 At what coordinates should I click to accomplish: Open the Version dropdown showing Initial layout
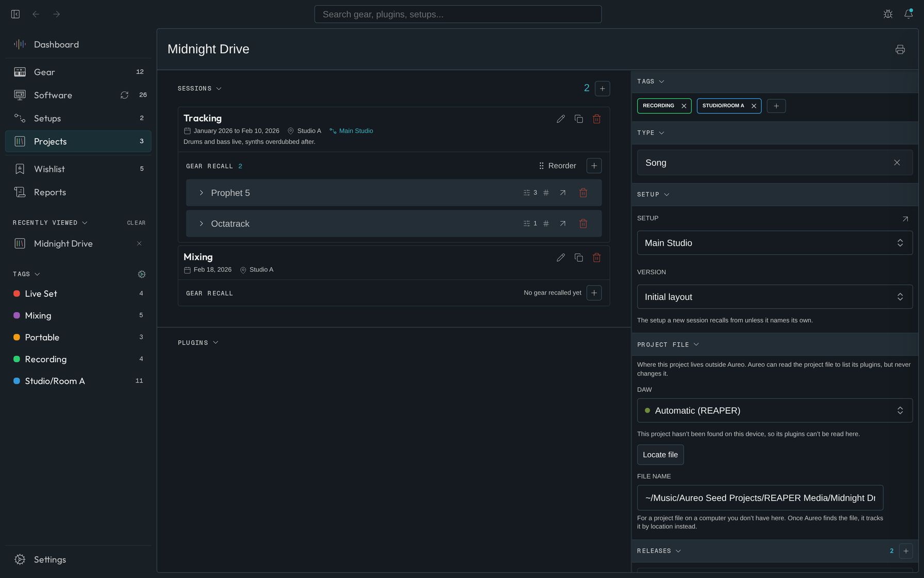(774, 297)
